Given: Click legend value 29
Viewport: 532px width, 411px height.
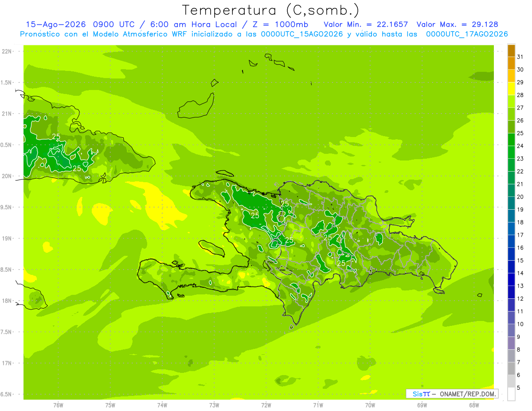Looking at the screenshot, I should tap(520, 82).
